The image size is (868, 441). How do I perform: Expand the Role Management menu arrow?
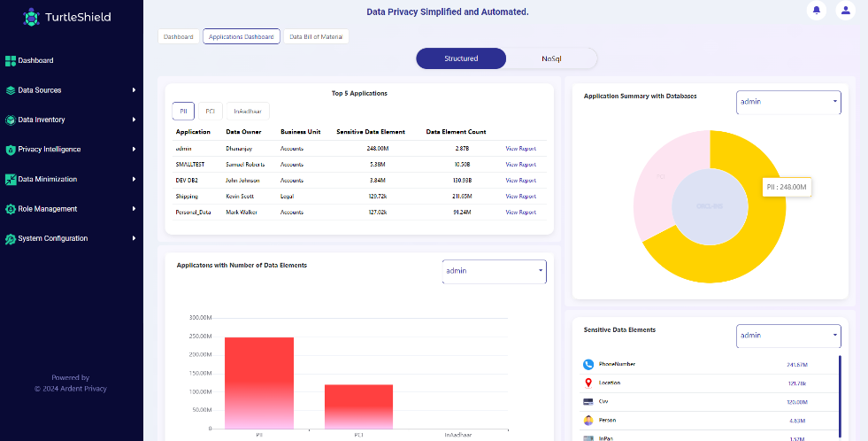(x=134, y=209)
